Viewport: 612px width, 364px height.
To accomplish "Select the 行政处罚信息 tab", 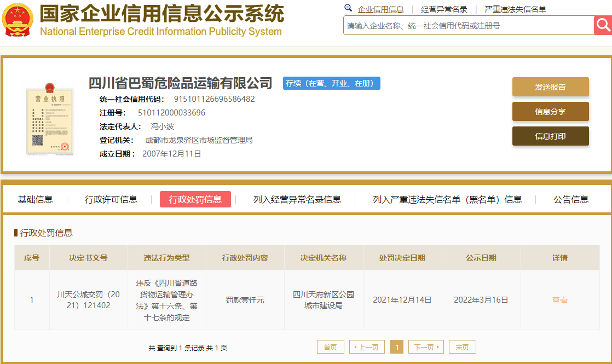I will pyautogui.click(x=195, y=199).
